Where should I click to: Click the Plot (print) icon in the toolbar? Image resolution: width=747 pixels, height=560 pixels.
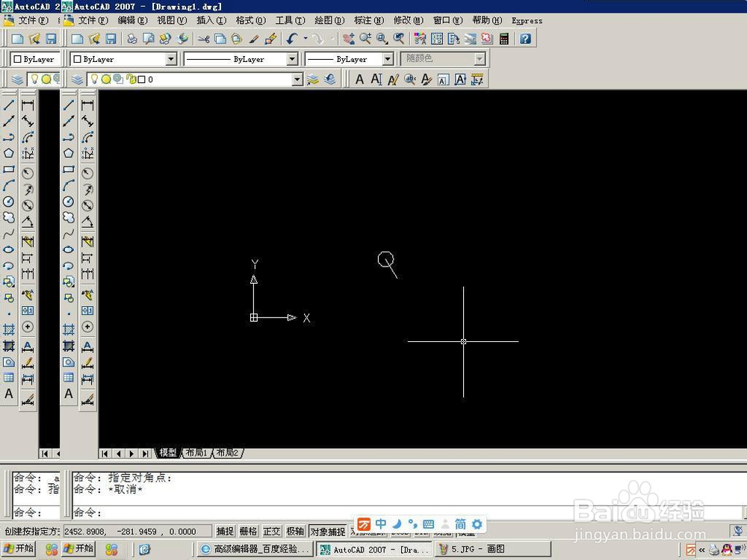132,39
